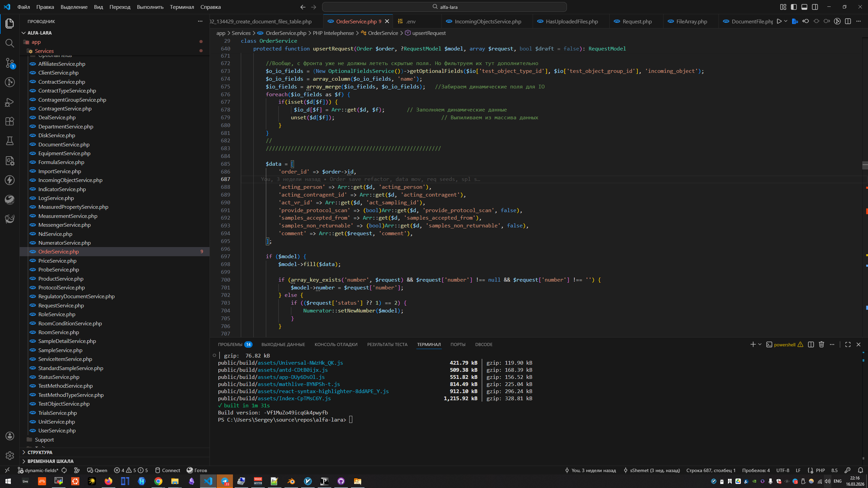Toggle secondary side bar layout button

click(815, 7)
